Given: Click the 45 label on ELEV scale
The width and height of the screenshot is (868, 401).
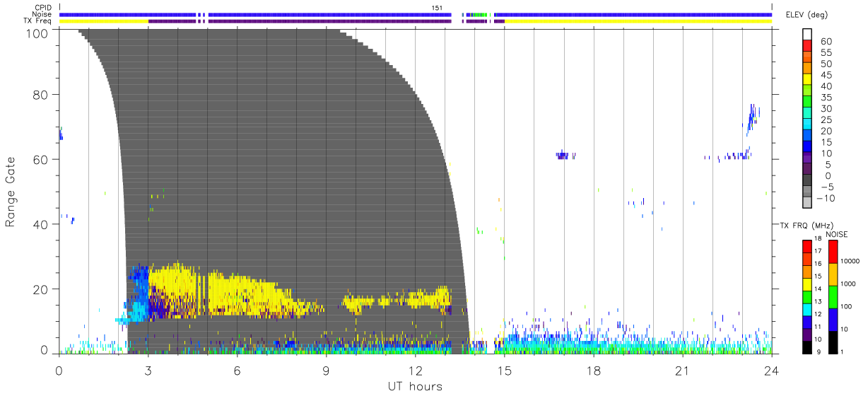Looking at the screenshot, I should click(826, 75).
